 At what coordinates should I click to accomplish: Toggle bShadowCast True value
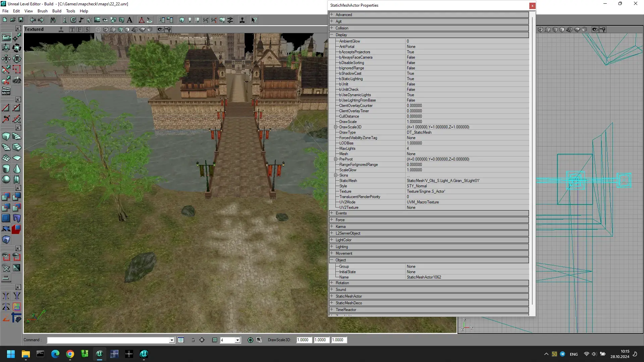point(467,73)
